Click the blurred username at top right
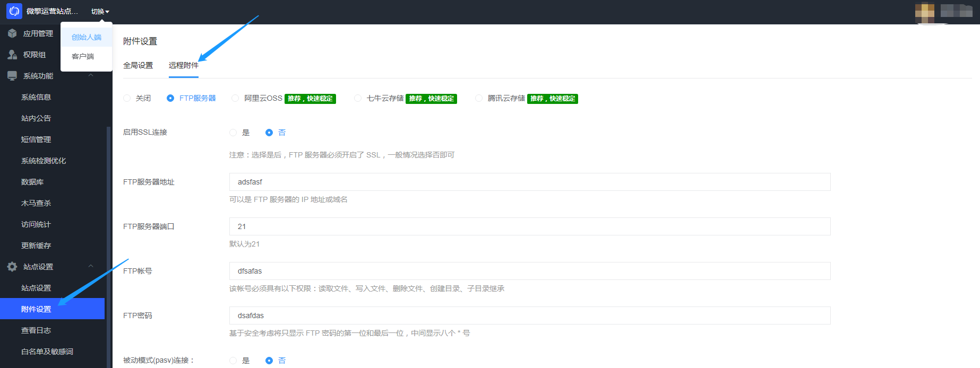Screen dimensions: 980x368 [x=957, y=11]
